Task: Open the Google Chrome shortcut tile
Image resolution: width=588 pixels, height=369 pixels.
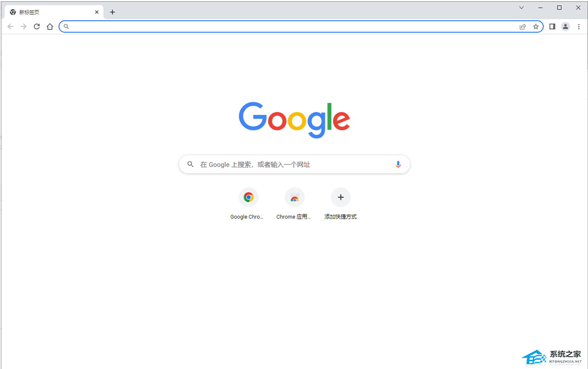Action: tap(248, 204)
